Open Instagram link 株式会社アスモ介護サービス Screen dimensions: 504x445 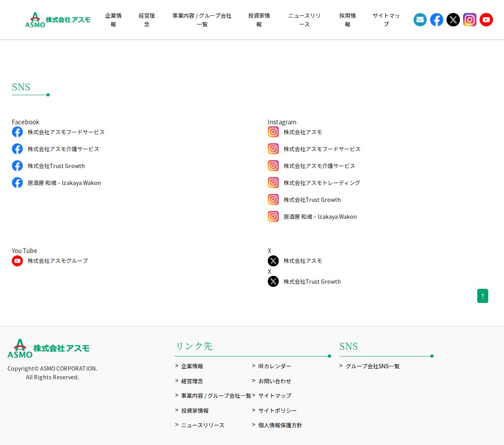coord(319,166)
